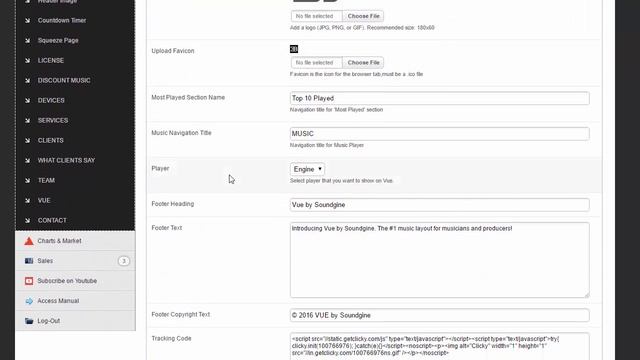
Task: Click the arrow icon beside CLIENTS
Action: point(27,140)
